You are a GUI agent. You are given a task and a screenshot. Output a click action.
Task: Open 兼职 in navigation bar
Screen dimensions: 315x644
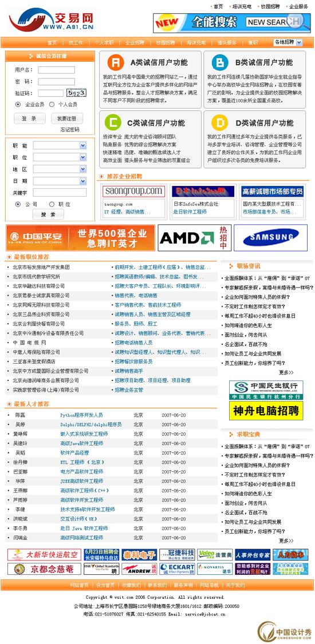253,43
